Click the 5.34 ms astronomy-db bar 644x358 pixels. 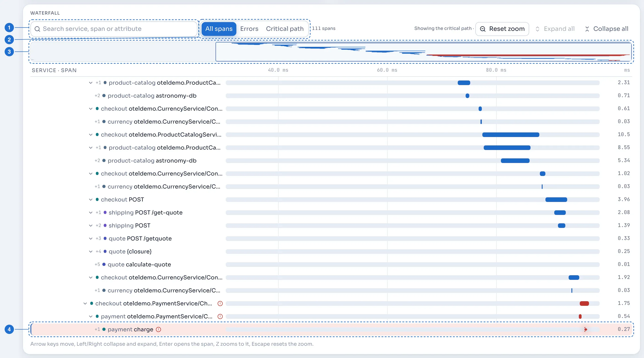[x=515, y=161]
